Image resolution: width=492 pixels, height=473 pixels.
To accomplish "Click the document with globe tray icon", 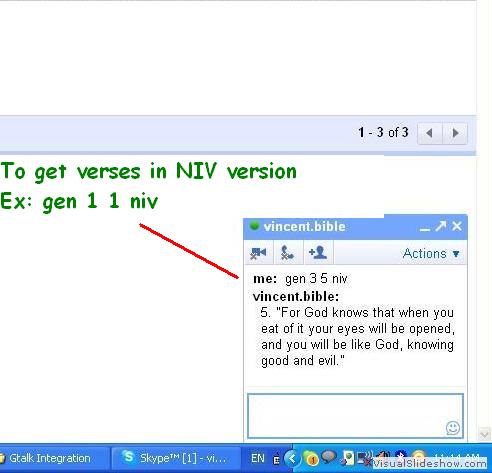I will 348,458.
